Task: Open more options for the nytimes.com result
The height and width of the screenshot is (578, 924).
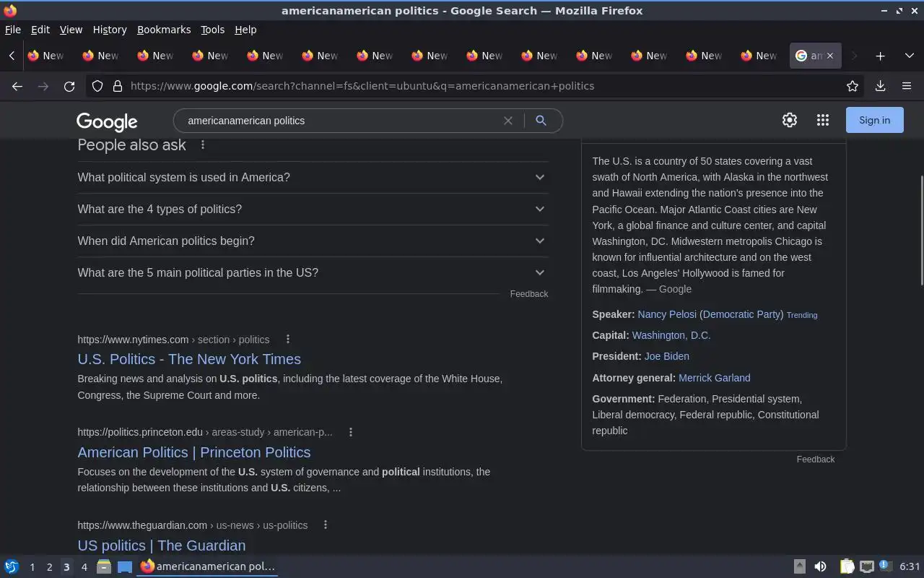Action: pyautogui.click(x=287, y=339)
